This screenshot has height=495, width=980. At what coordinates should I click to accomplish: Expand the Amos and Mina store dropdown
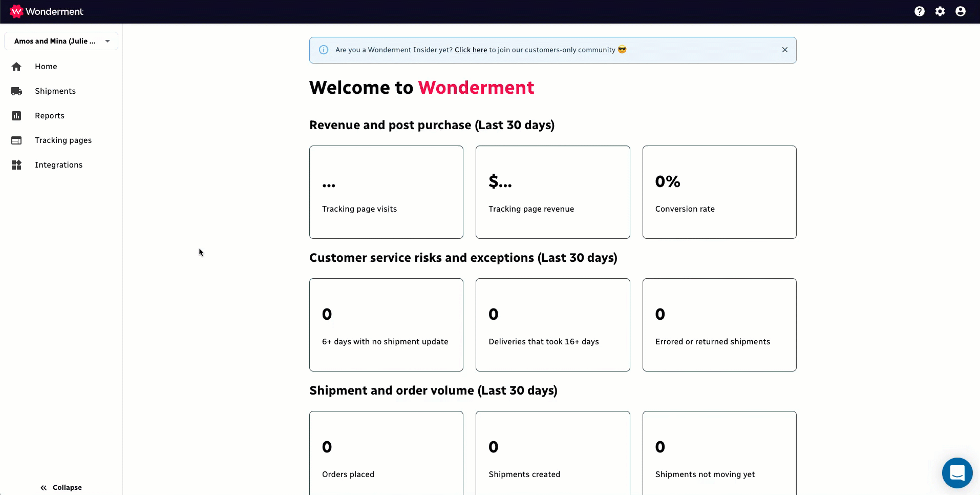[x=61, y=41]
